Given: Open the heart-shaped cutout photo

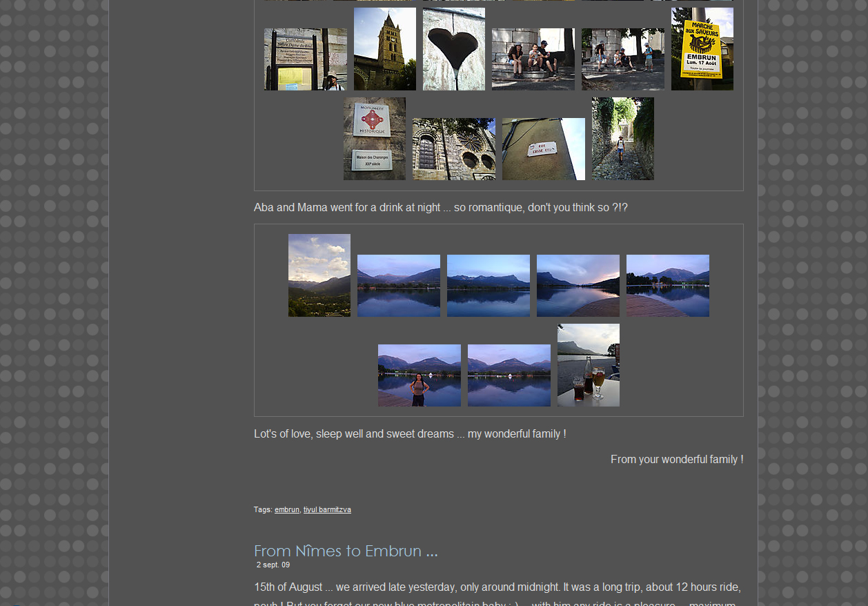Looking at the screenshot, I should (453, 49).
